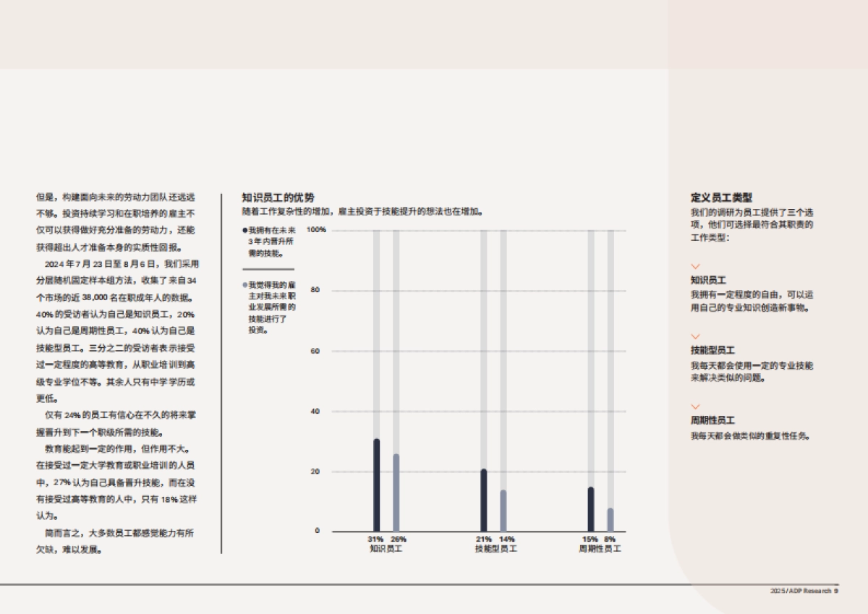Click the 21% dark bar for 技能型员工
Viewport: 868px width, 614px height.
coord(482,499)
